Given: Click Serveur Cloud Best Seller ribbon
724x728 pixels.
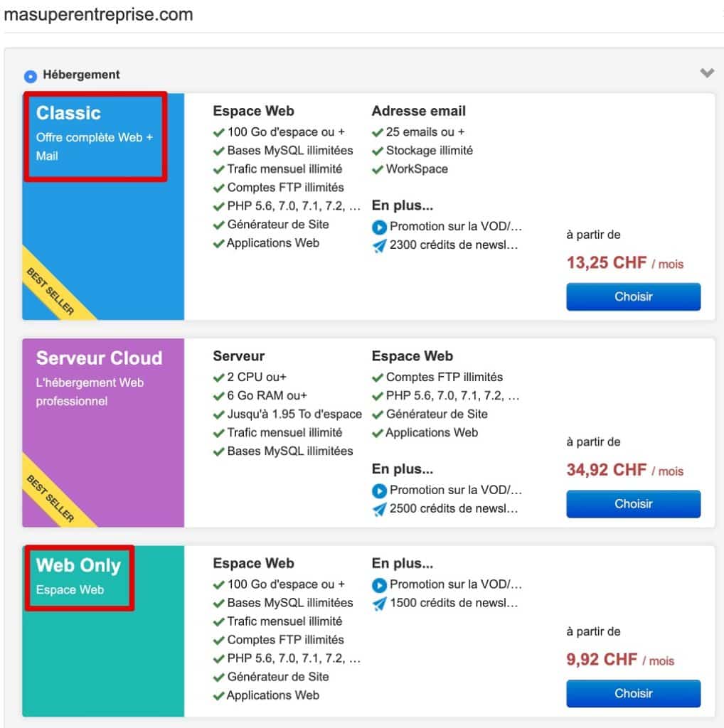Looking at the screenshot, I should [x=51, y=498].
